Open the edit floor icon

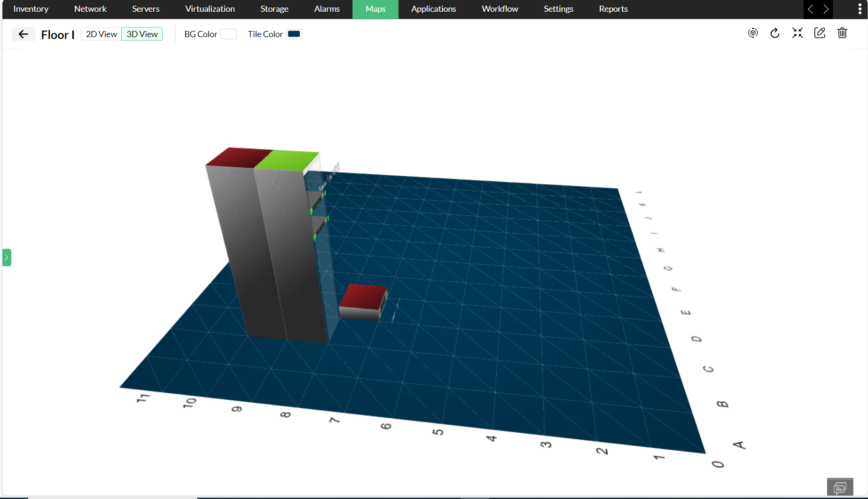[820, 33]
